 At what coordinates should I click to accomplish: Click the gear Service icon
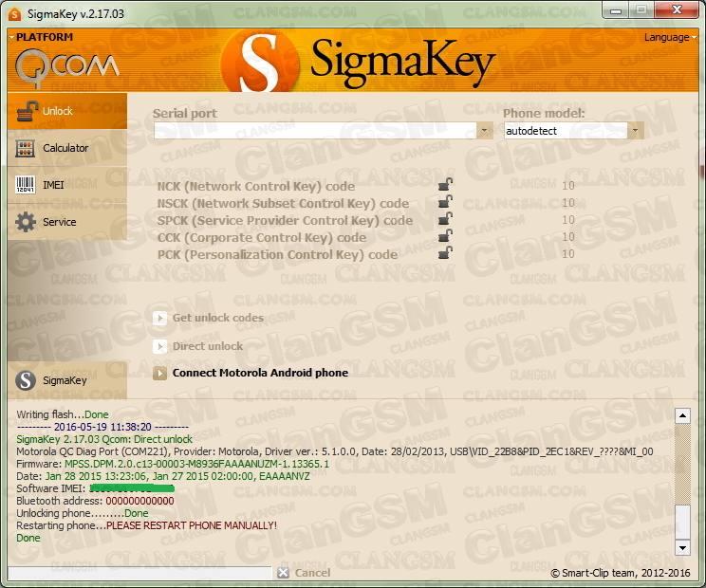[x=26, y=222]
